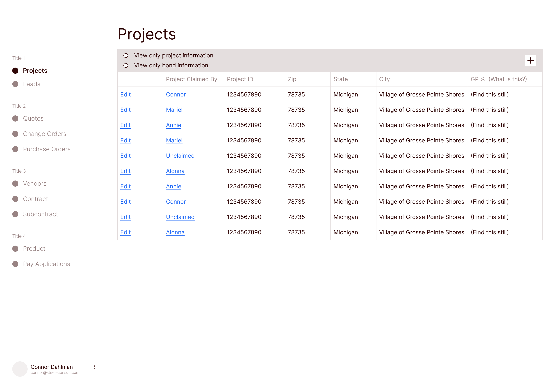552x392 pixels.
Task: Open the three-dot menu next to Connor Dahlman
Action: pos(94,367)
